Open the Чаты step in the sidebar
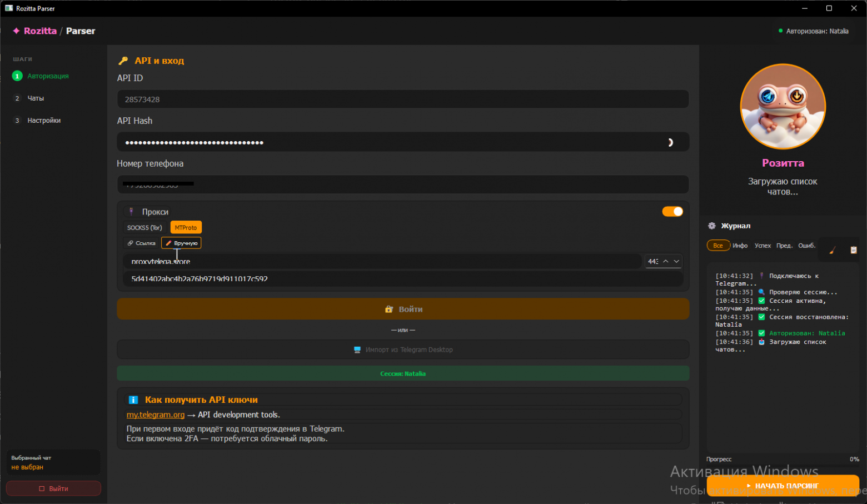 coord(36,98)
